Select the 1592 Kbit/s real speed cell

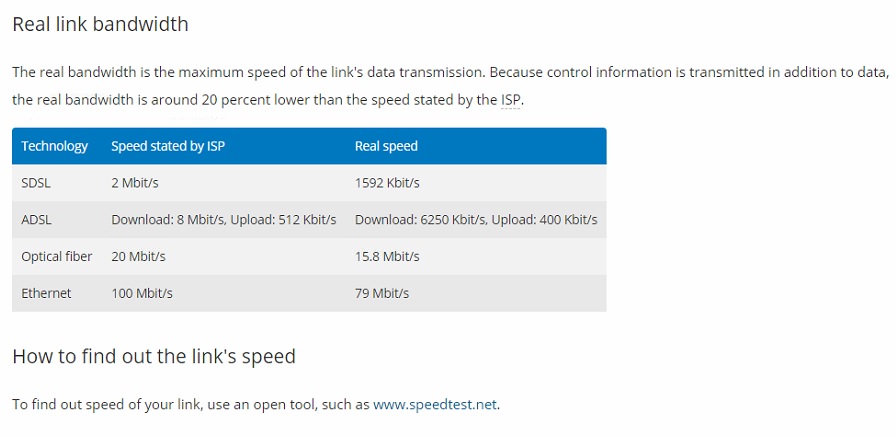tap(387, 183)
